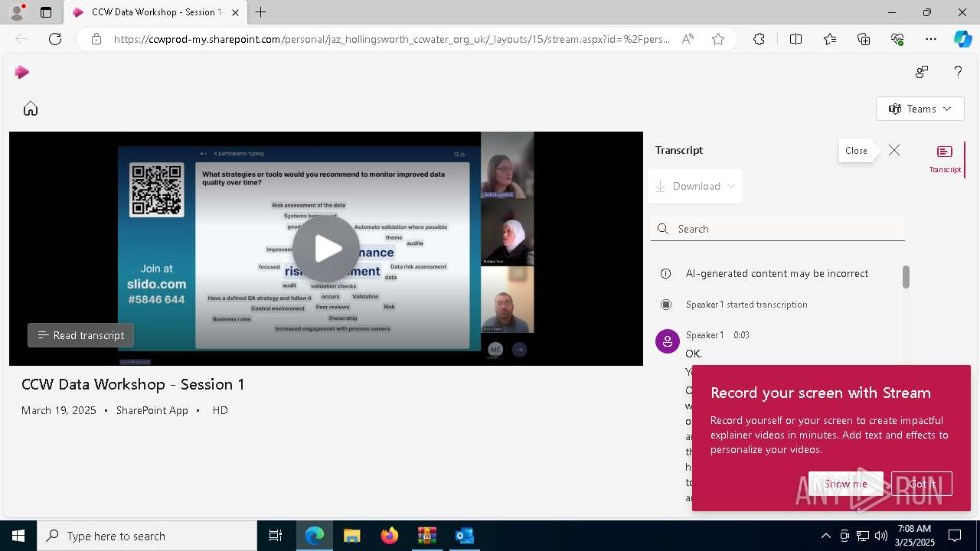
Task: Open the Collections icon
Action: 864,39
